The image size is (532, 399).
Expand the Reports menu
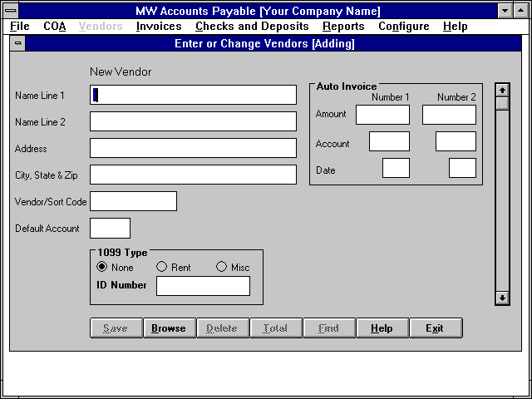(343, 27)
